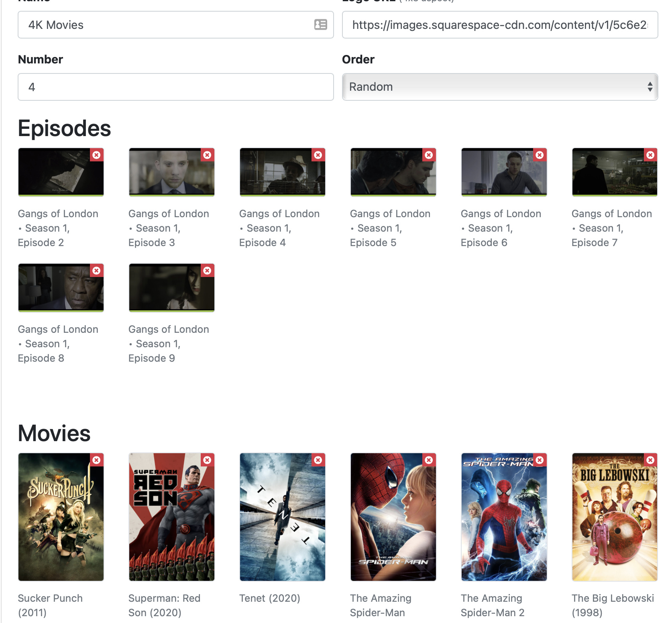Click the contact card icon in Name field
Image resolution: width=672 pixels, height=623 pixels.
click(320, 25)
